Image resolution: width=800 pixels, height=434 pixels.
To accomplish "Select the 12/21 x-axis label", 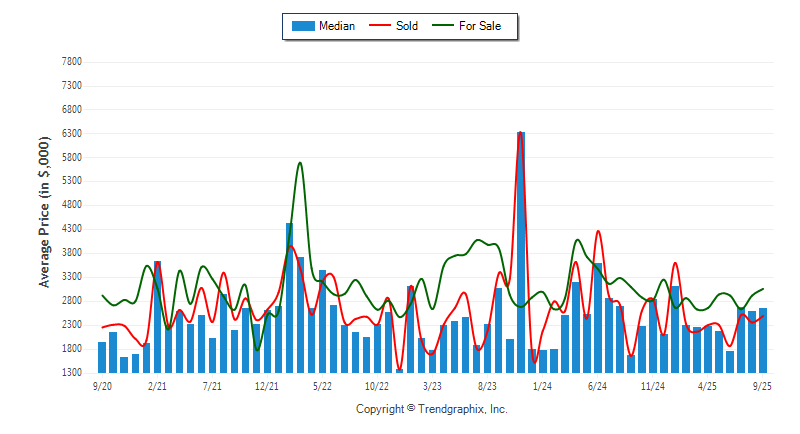I will (x=267, y=385).
